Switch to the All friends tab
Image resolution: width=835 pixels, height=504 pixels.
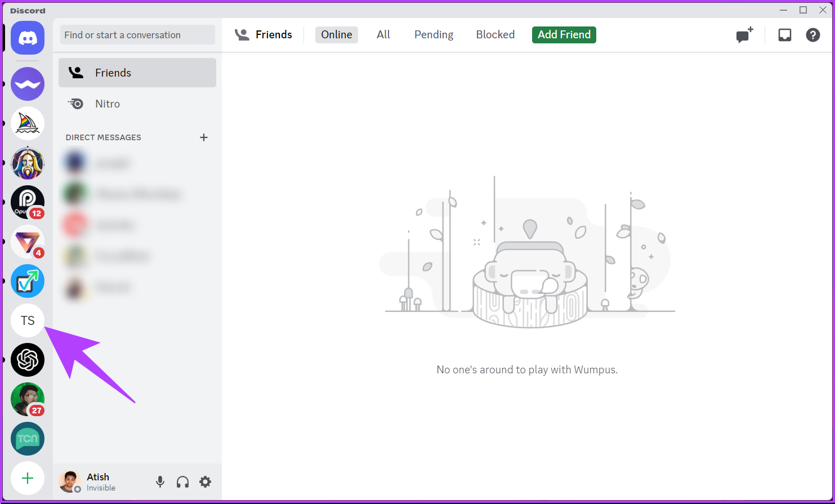383,34
